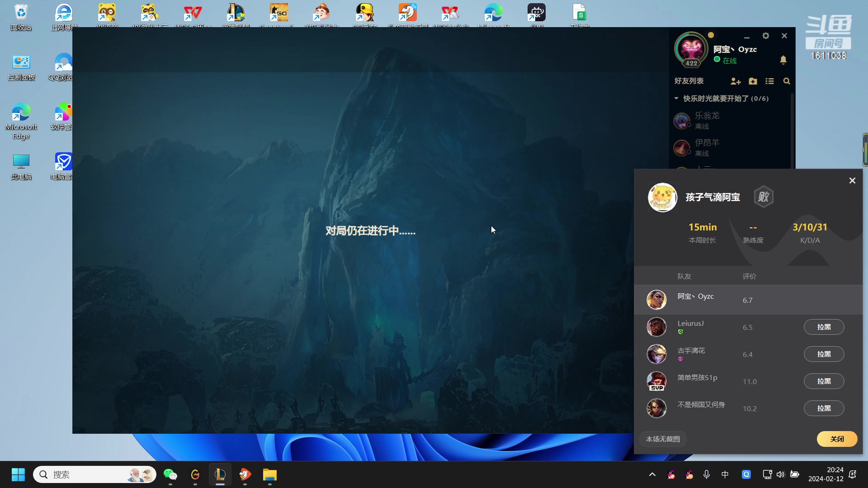
Task: Click the 11.0 rating of 简单男孩S1p
Action: point(750,382)
